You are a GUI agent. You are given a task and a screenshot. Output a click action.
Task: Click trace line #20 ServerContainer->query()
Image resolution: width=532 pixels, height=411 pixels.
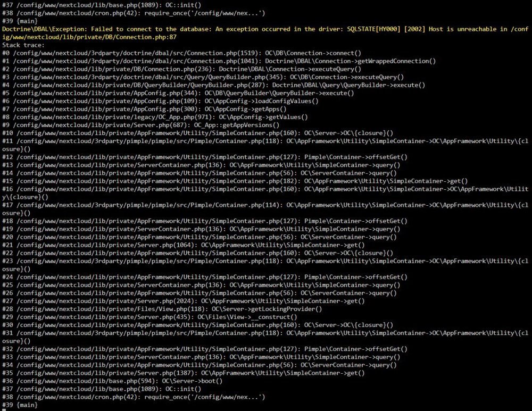pos(199,237)
